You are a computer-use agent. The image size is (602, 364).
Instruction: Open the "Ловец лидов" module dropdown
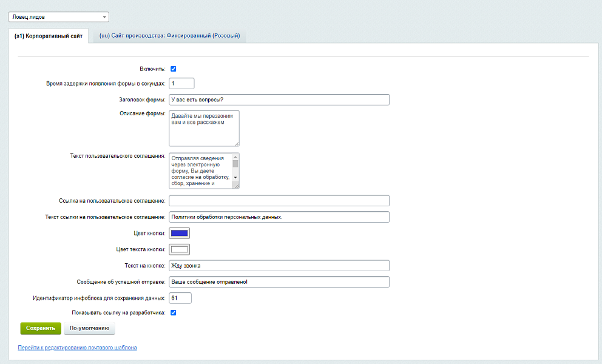(x=58, y=17)
